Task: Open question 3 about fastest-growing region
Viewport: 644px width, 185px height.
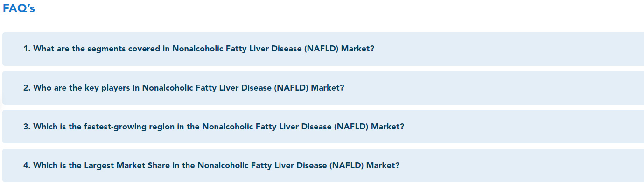Action: tap(323, 127)
